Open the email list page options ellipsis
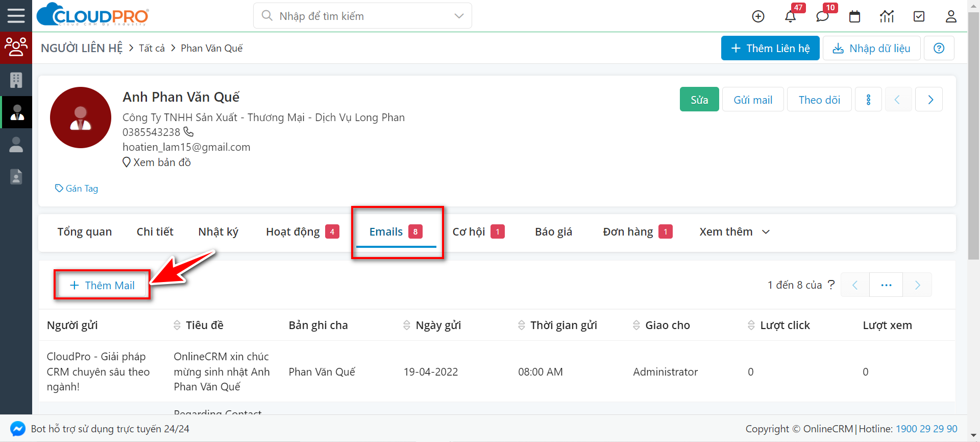980x442 pixels. [886, 285]
